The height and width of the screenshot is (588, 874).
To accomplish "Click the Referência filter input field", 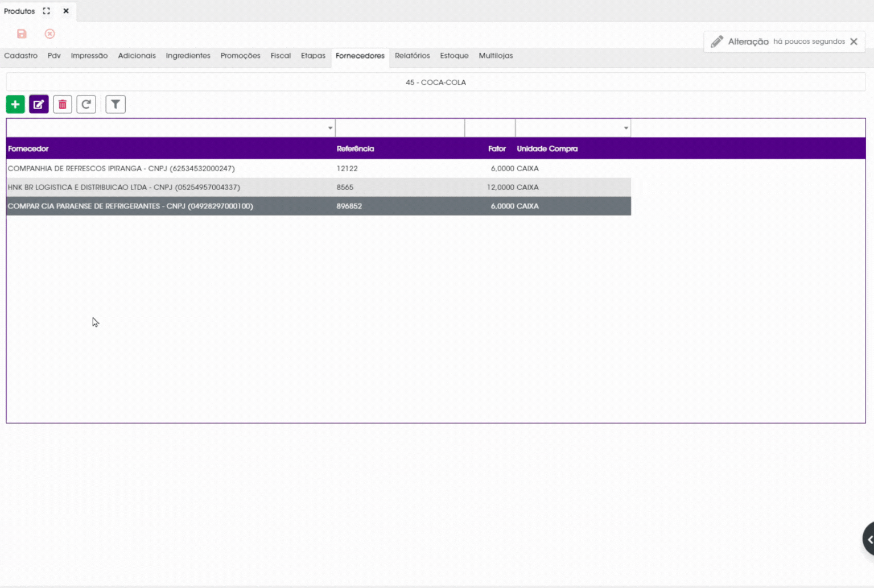I will click(x=400, y=128).
